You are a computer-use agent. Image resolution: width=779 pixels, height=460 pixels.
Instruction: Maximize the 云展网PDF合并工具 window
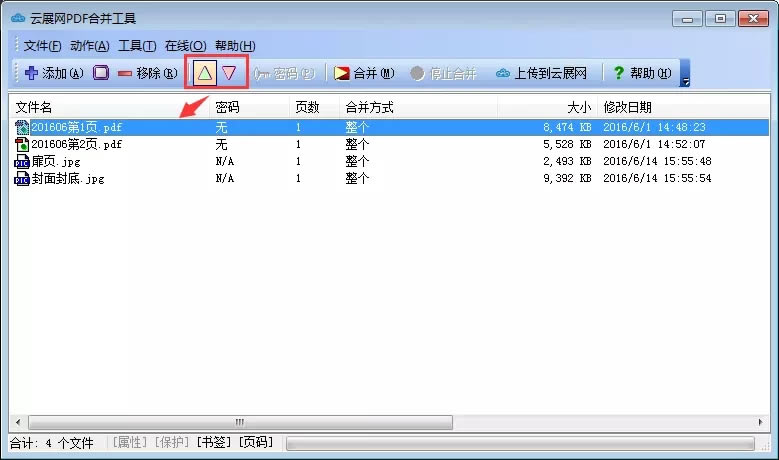coord(720,19)
